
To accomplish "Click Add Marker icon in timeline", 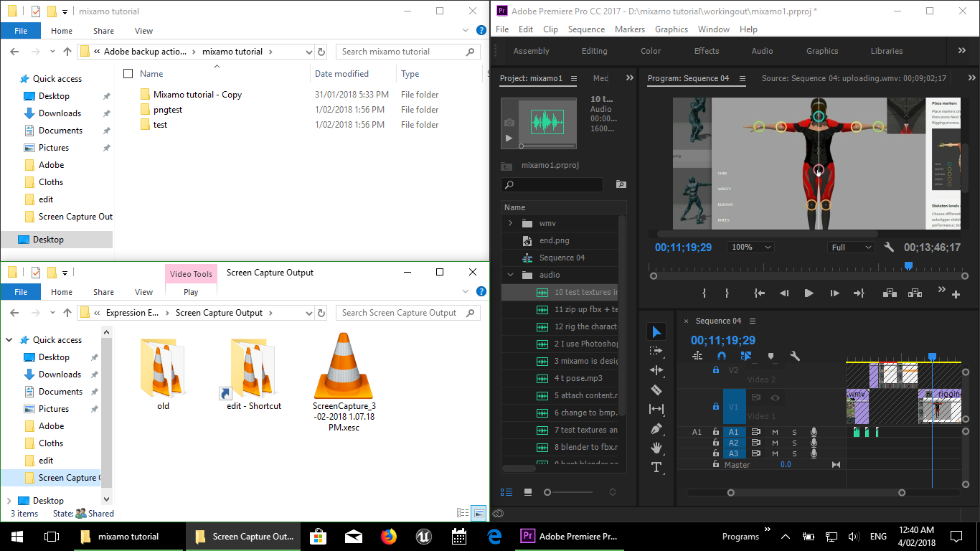I will coord(771,356).
